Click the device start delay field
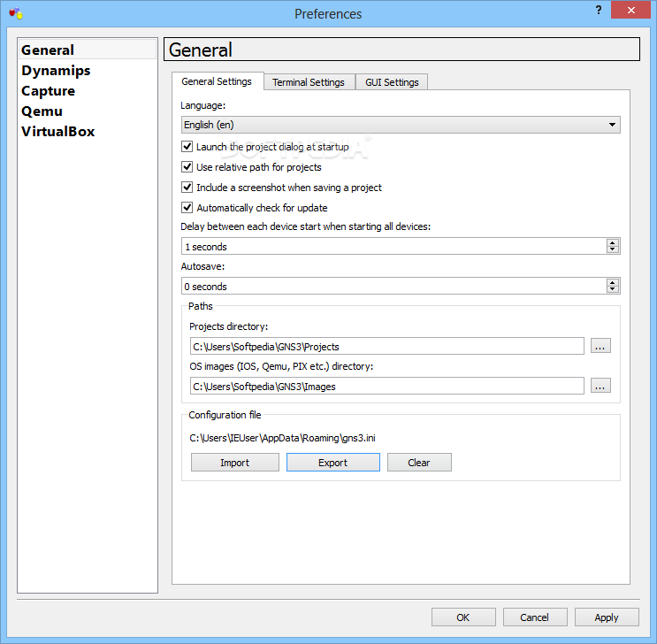The height and width of the screenshot is (644, 657). 393,246
